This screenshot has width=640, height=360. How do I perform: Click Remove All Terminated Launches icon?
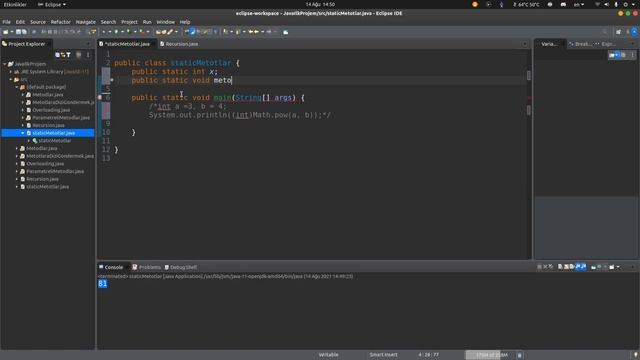(551, 267)
